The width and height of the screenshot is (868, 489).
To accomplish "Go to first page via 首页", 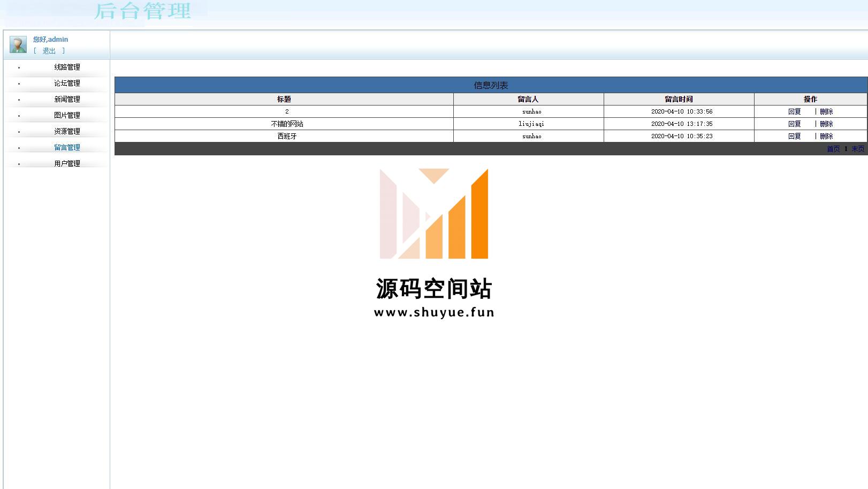I will (833, 149).
